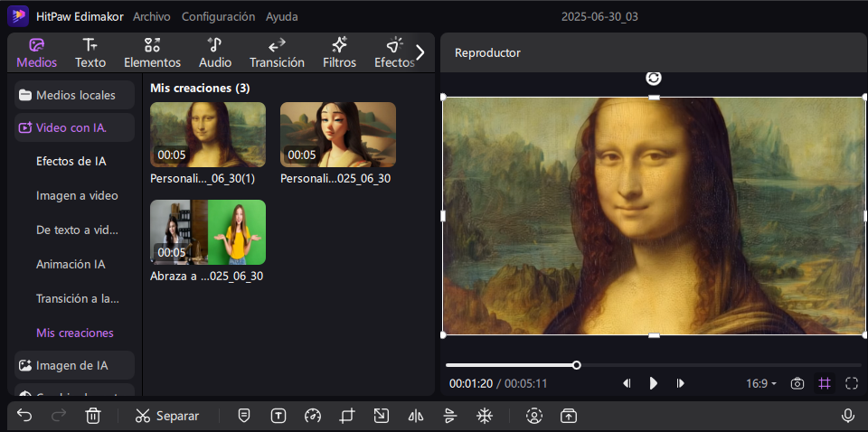Select the crop tool
This screenshot has width=868, height=432.
pos(347,416)
